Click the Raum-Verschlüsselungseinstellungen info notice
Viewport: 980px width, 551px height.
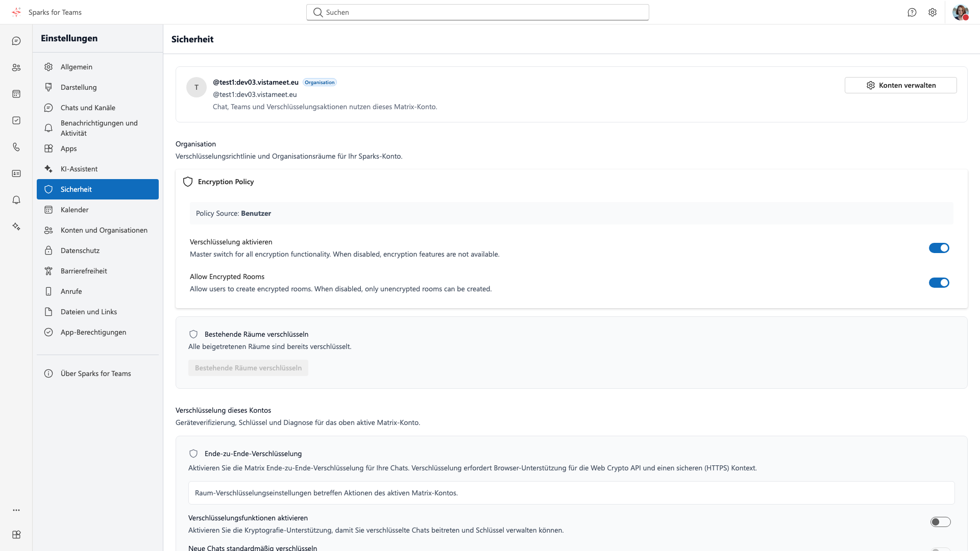[x=571, y=493]
